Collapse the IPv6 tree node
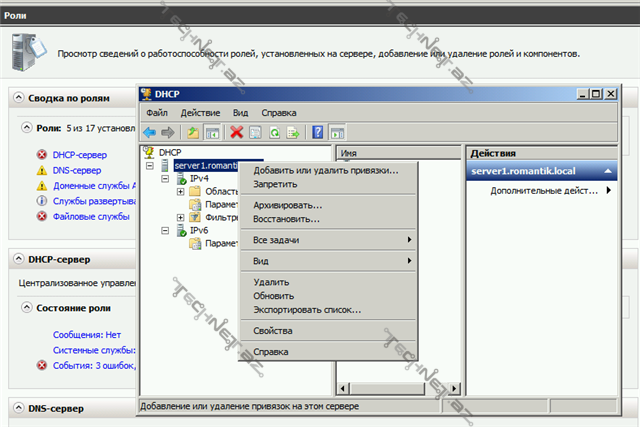Viewport: 640px width, 427px height. (165, 230)
